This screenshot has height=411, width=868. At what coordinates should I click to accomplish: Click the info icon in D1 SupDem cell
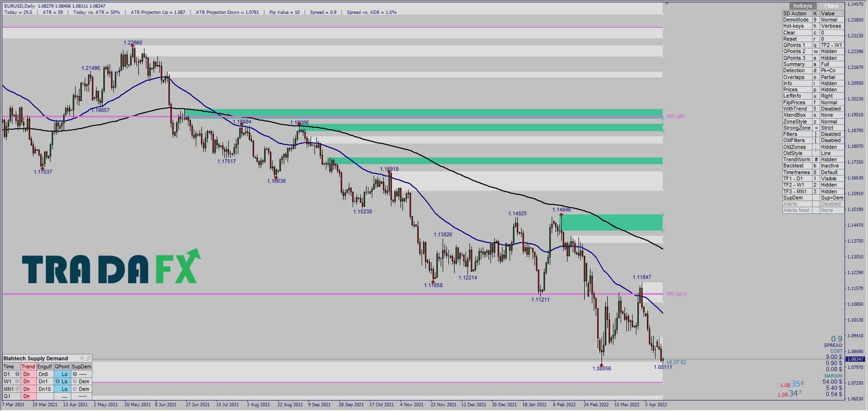75,374
